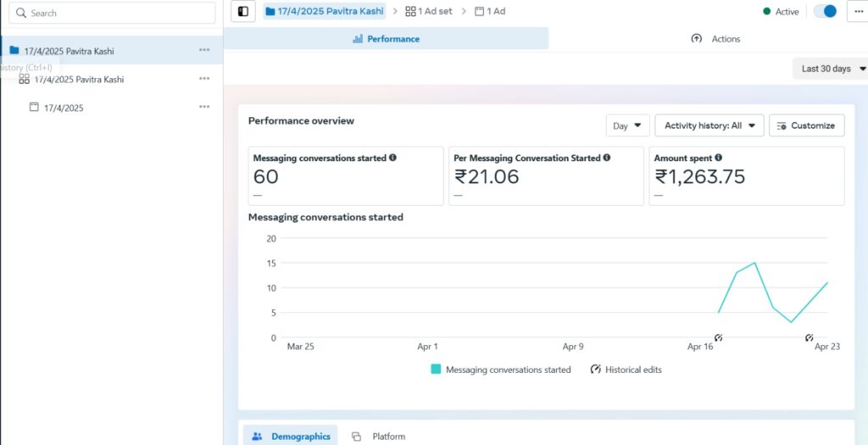Click info icon beside Amount spent
Screen dimensions: 868x445
[718, 158]
